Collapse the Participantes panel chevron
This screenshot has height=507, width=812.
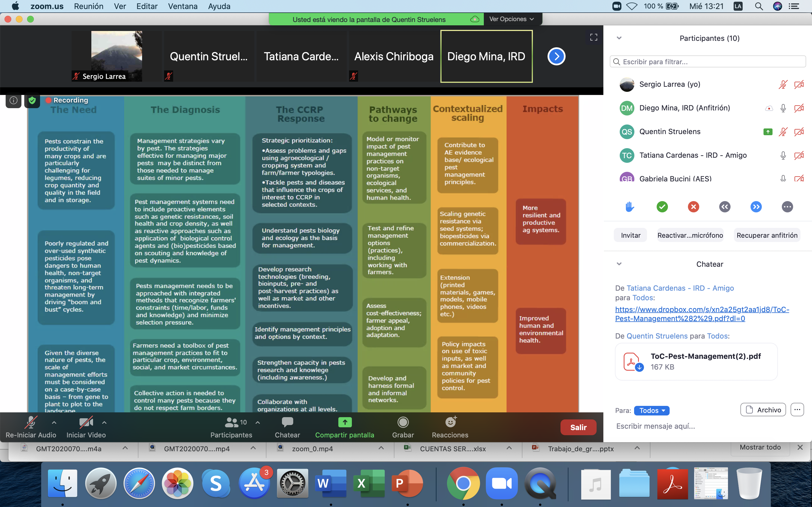point(619,38)
